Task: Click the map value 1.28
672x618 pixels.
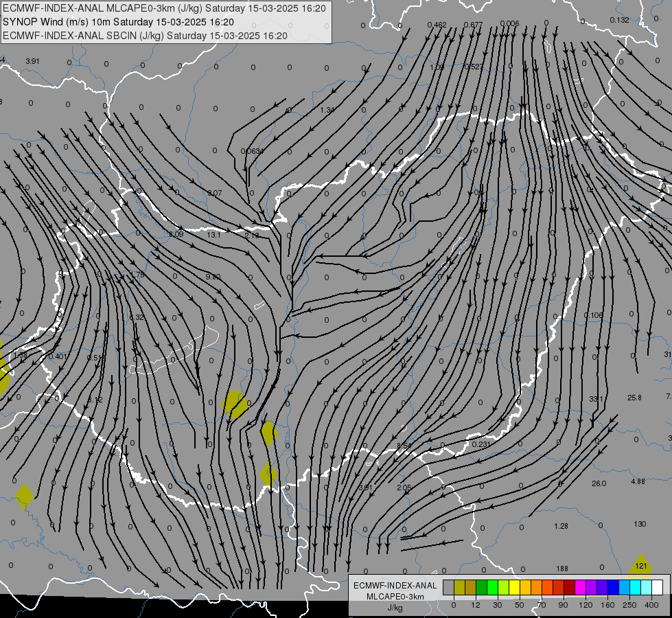Action: tap(561, 526)
